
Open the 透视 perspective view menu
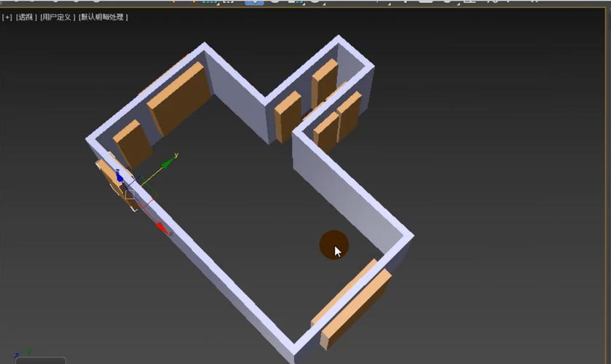26,17
